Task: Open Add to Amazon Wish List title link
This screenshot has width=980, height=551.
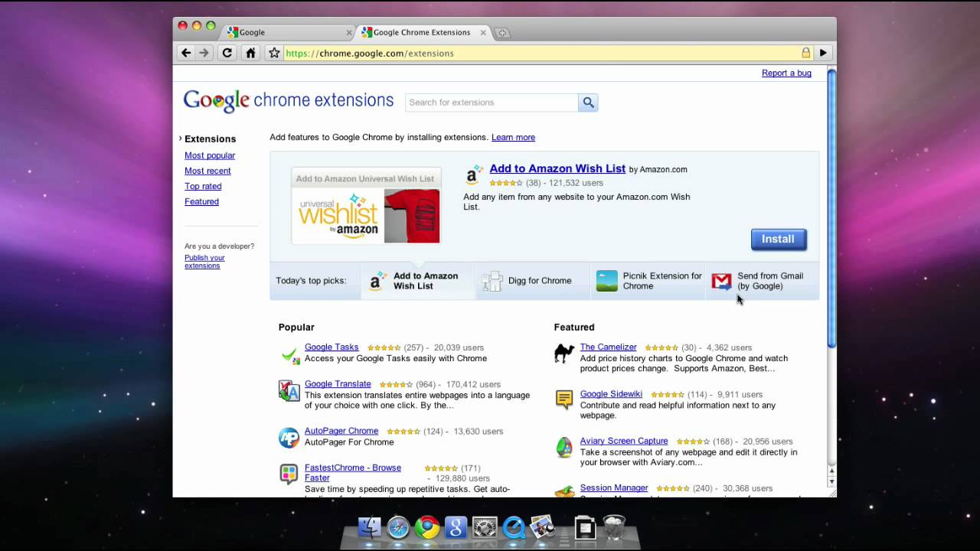Action: click(x=557, y=168)
